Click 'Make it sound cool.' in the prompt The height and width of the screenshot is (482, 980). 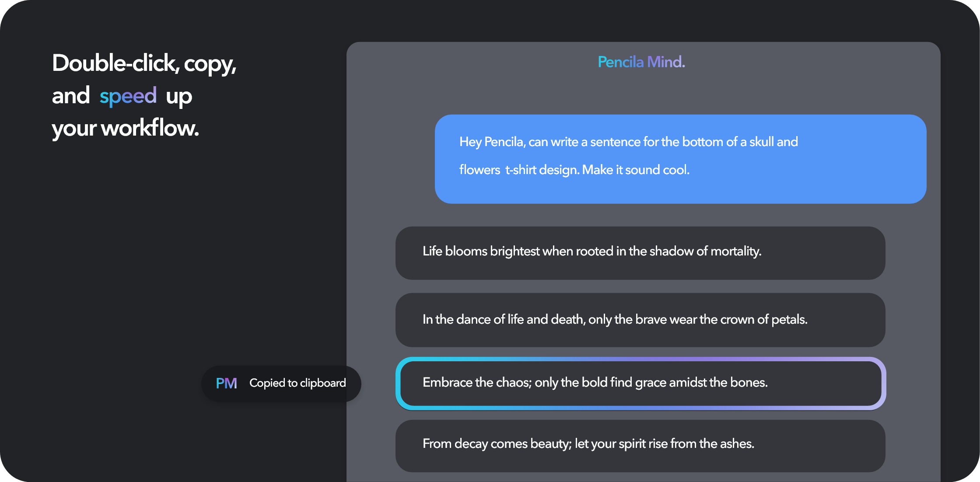[x=636, y=170]
